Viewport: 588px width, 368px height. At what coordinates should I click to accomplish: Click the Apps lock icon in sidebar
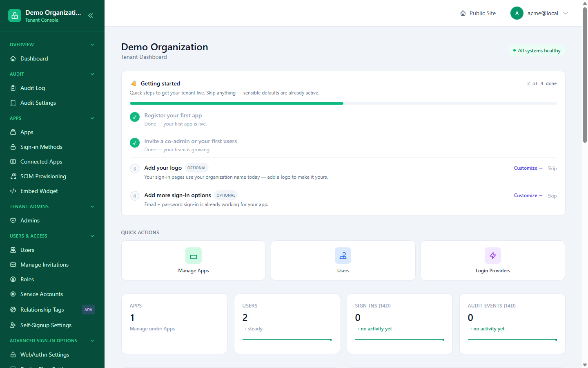[x=13, y=132]
